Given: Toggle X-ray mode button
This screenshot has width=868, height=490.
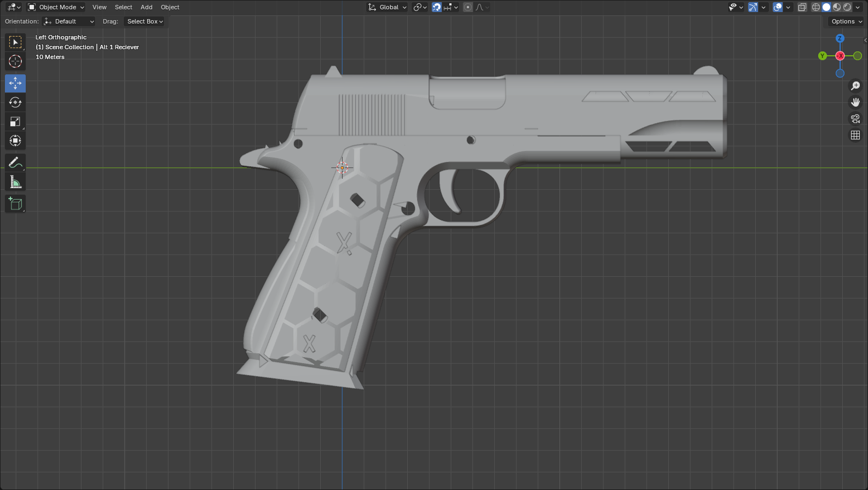Looking at the screenshot, I should (802, 7).
